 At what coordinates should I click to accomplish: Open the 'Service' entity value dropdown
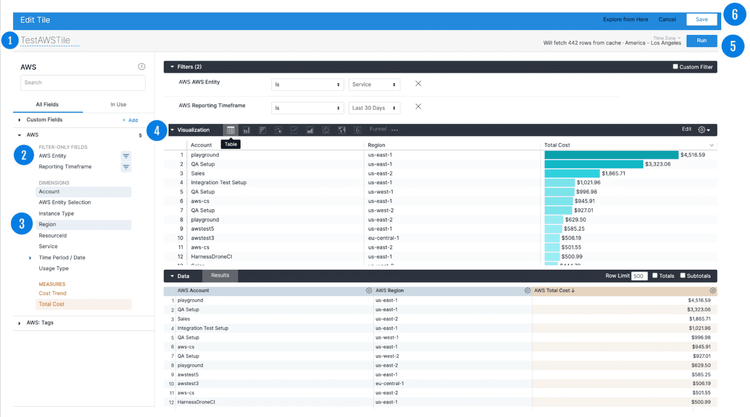[x=373, y=85]
